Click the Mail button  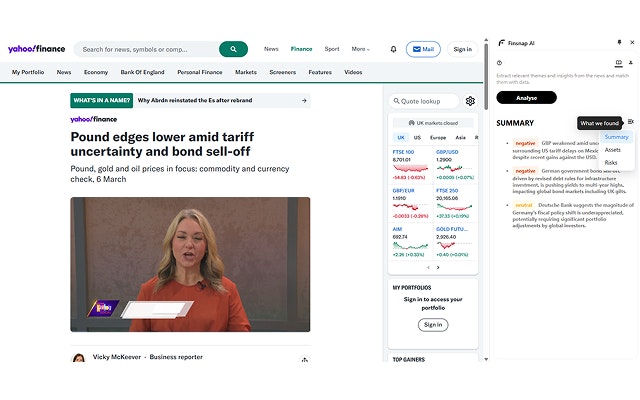pyautogui.click(x=423, y=49)
